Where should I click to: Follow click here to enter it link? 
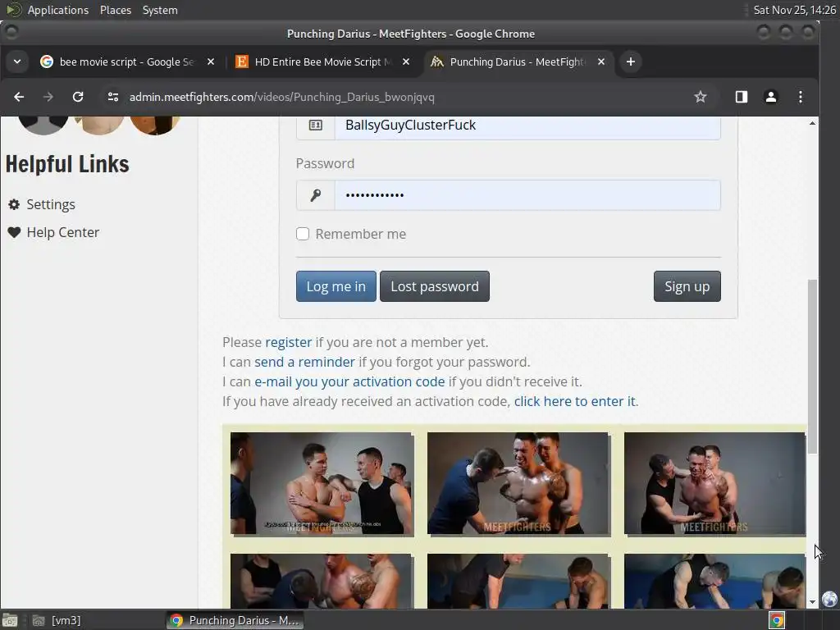tap(575, 402)
